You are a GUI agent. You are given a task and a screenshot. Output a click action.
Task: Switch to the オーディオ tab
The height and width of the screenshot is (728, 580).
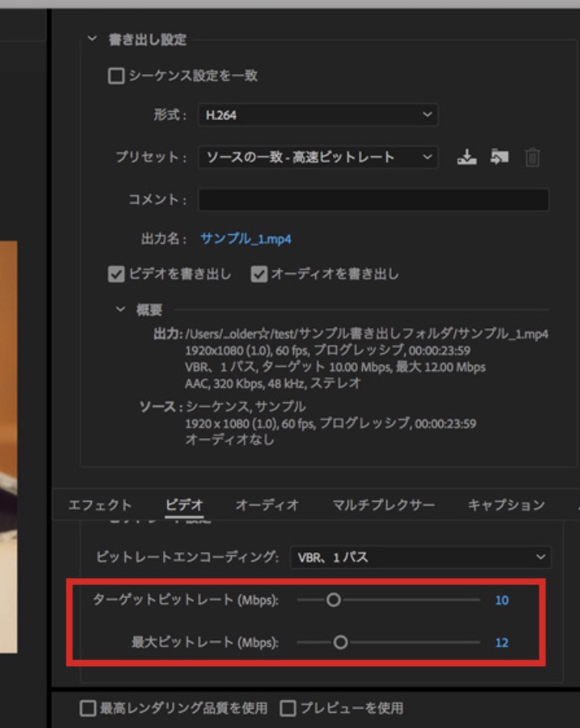(267, 505)
